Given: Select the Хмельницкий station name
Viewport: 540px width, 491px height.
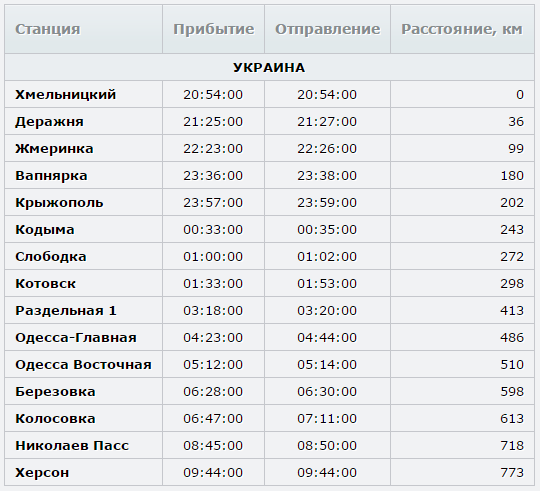Looking at the screenshot, I should coord(65,95).
